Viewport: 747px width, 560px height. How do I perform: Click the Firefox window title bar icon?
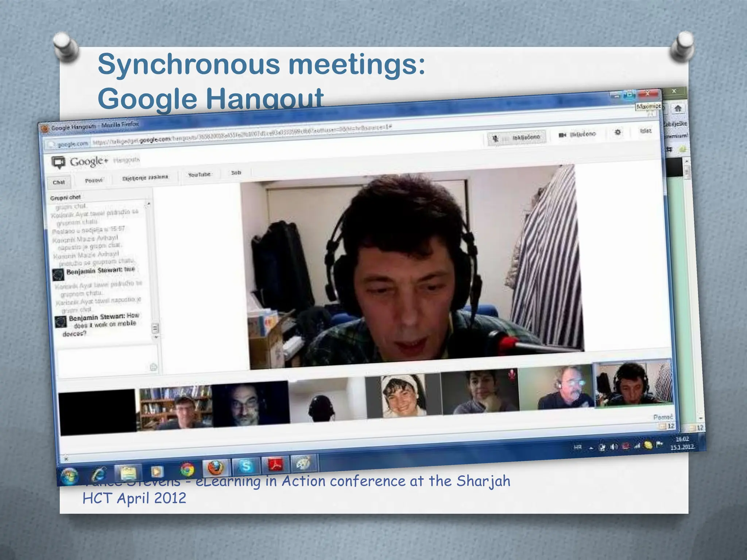point(45,129)
